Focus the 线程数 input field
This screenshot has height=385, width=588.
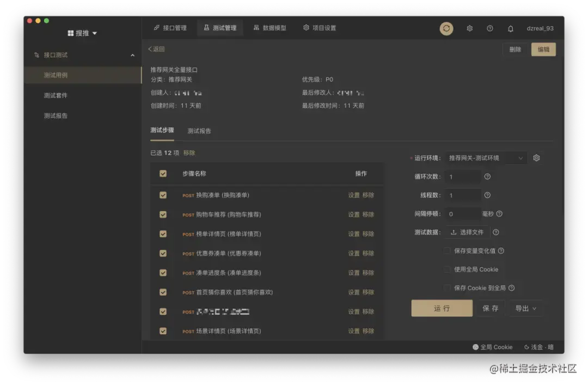click(463, 195)
